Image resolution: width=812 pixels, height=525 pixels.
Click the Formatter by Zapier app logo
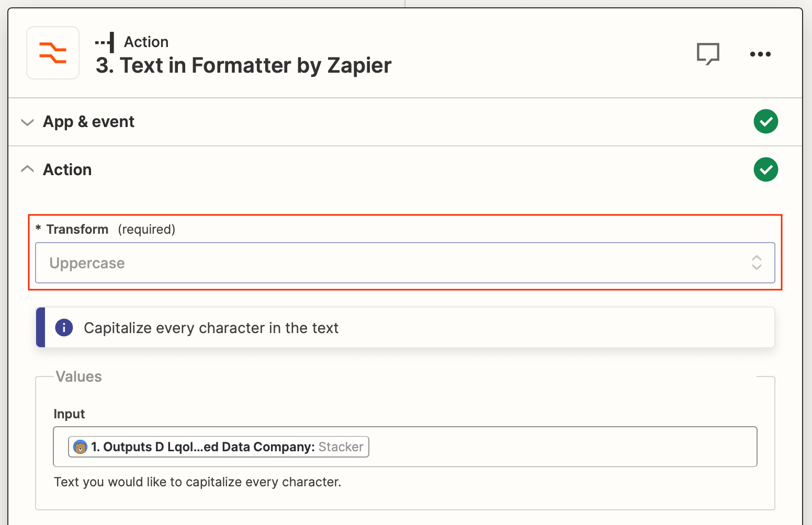click(52, 52)
